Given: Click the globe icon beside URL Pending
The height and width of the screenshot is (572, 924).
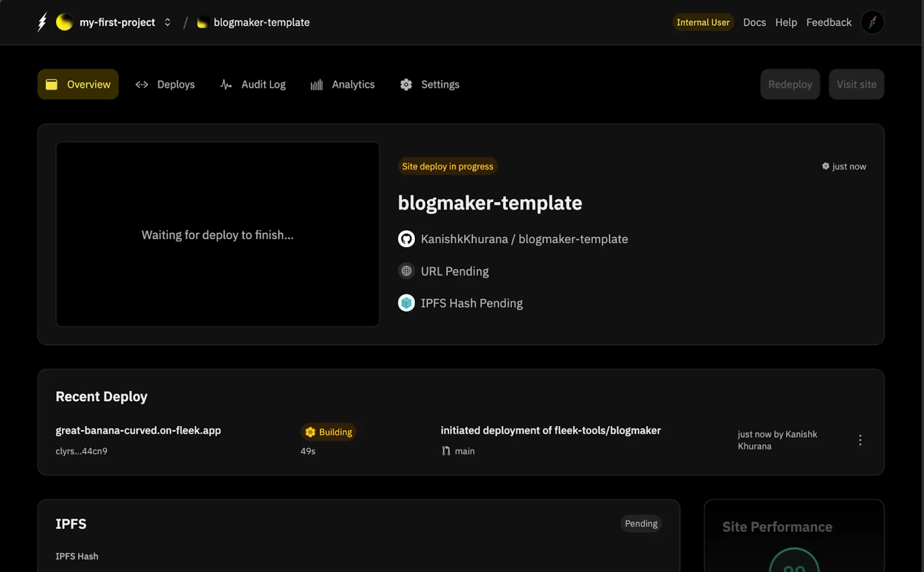Looking at the screenshot, I should 406,271.
